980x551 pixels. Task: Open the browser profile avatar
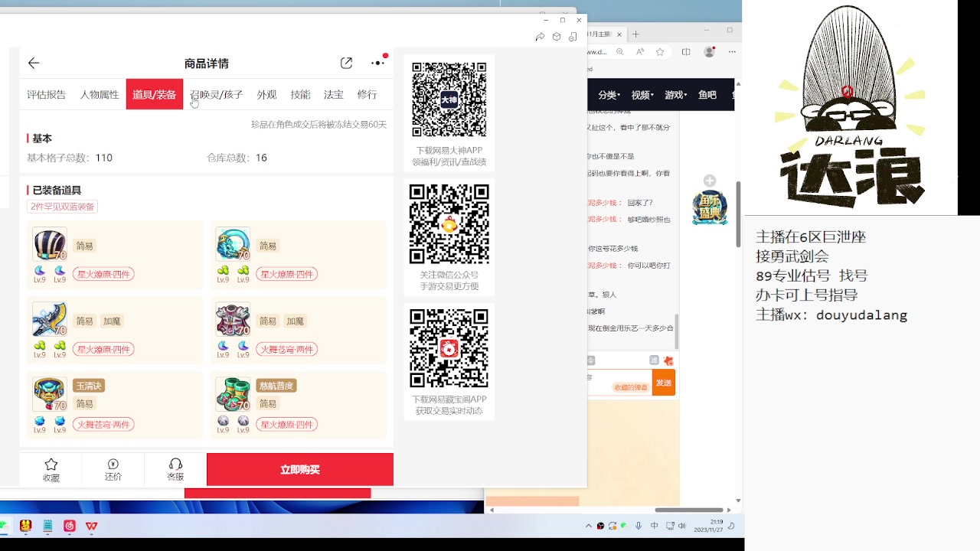pyautogui.click(x=710, y=52)
